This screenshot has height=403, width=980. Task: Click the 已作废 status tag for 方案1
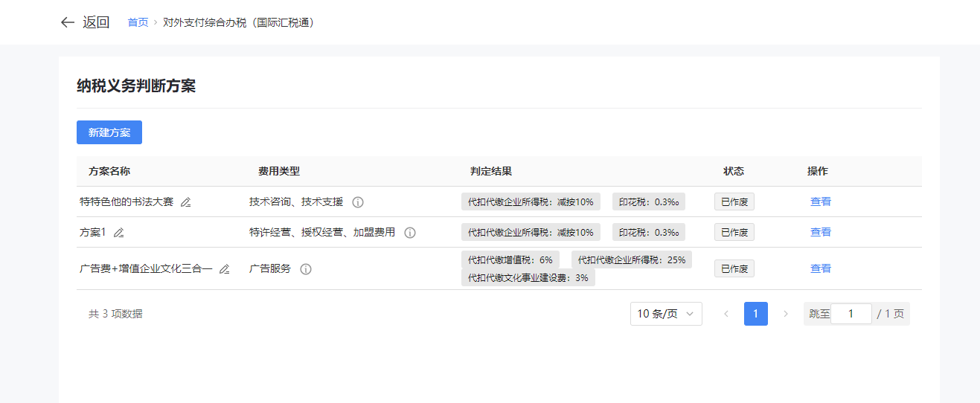(734, 232)
